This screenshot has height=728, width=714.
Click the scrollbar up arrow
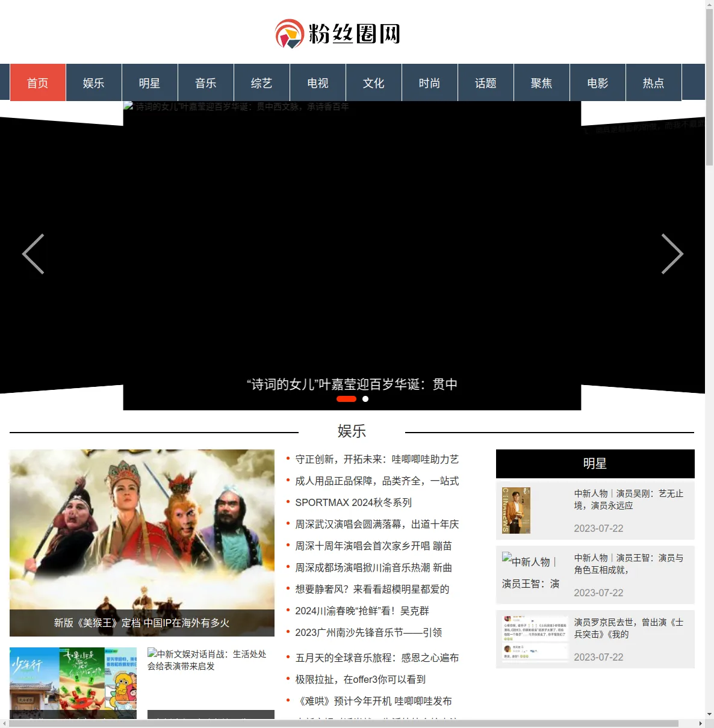coord(709,4)
